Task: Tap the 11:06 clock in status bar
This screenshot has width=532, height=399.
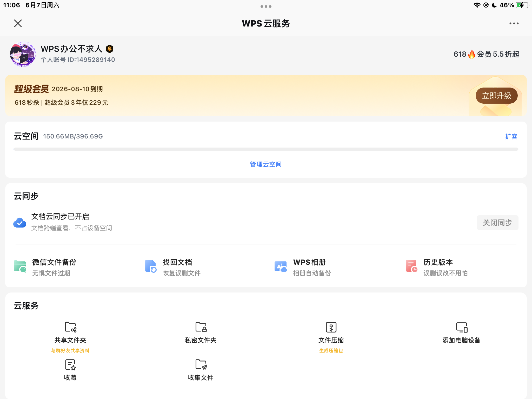Action: [x=12, y=5]
